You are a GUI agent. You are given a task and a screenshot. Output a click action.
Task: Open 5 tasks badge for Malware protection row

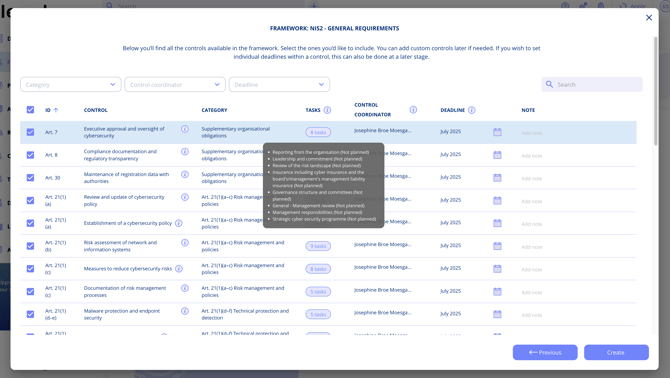coord(318,314)
